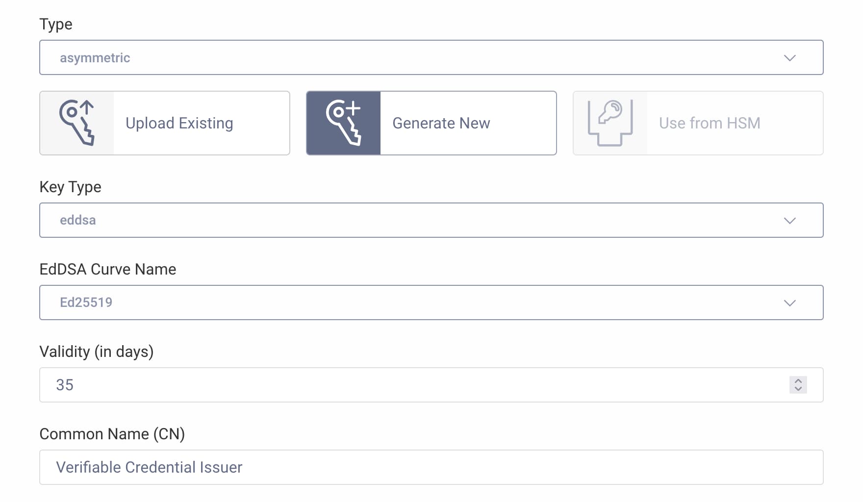Increment the Validity value with the stepper
This screenshot has height=504, width=863.
[798, 381]
